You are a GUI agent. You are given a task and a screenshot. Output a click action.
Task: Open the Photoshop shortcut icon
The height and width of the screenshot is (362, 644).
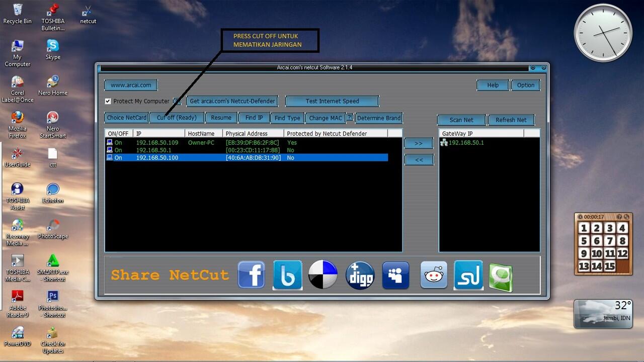[x=53, y=303]
